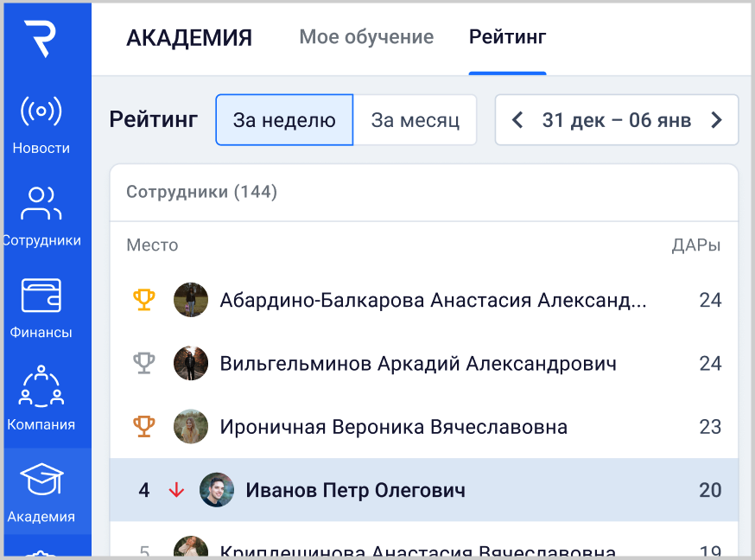Viewport: 755px width, 560px height.
Task: Select the Академия graduation cap icon
Action: click(x=41, y=480)
